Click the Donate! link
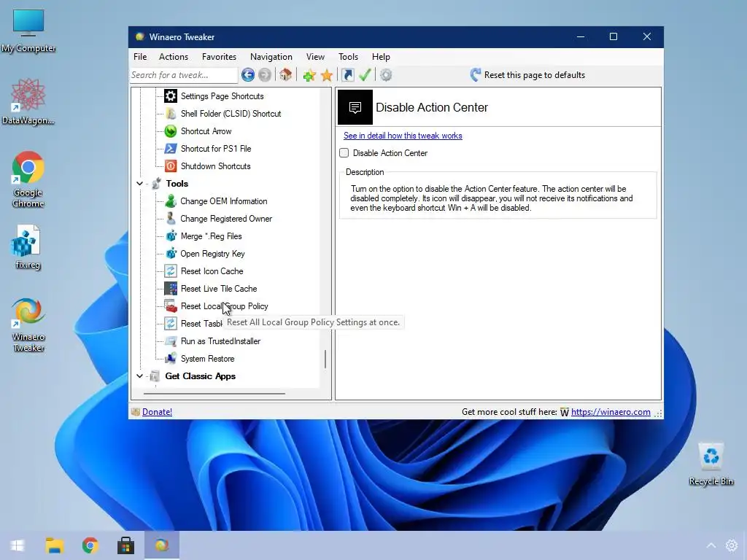 tap(158, 412)
